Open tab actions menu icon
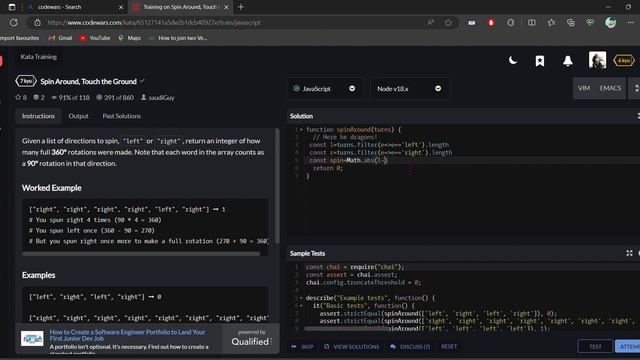 click(11, 7)
